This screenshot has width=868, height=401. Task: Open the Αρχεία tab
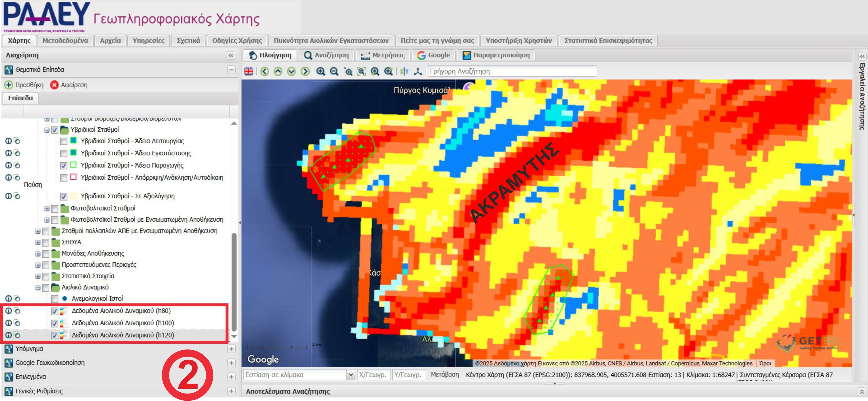(x=110, y=41)
